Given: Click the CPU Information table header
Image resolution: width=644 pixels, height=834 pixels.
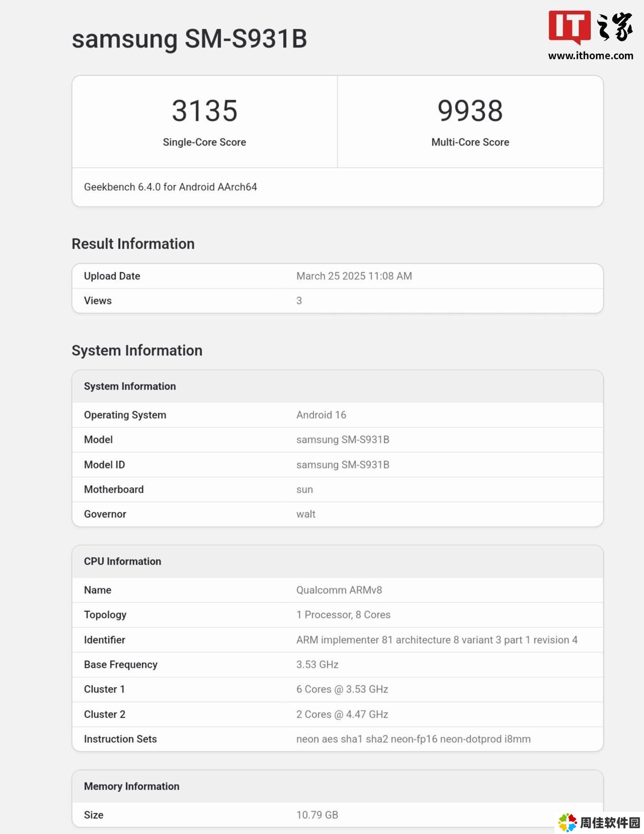Looking at the screenshot, I should coord(123,562).
